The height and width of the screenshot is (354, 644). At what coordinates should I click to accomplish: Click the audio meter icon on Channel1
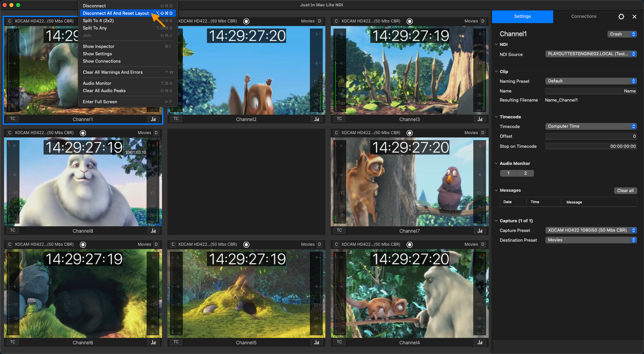click(153, 119)
